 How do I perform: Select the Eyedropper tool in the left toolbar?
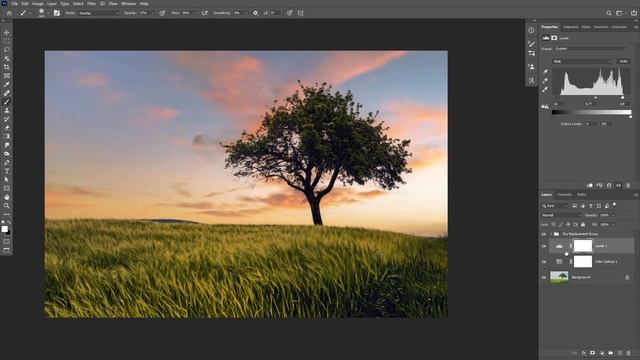tap(7, 84)
